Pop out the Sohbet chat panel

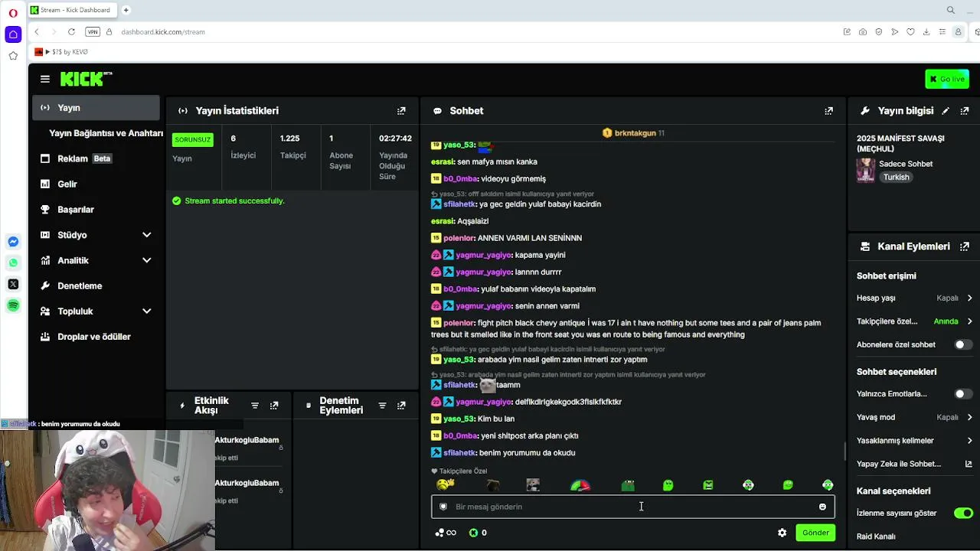point(828,111)
